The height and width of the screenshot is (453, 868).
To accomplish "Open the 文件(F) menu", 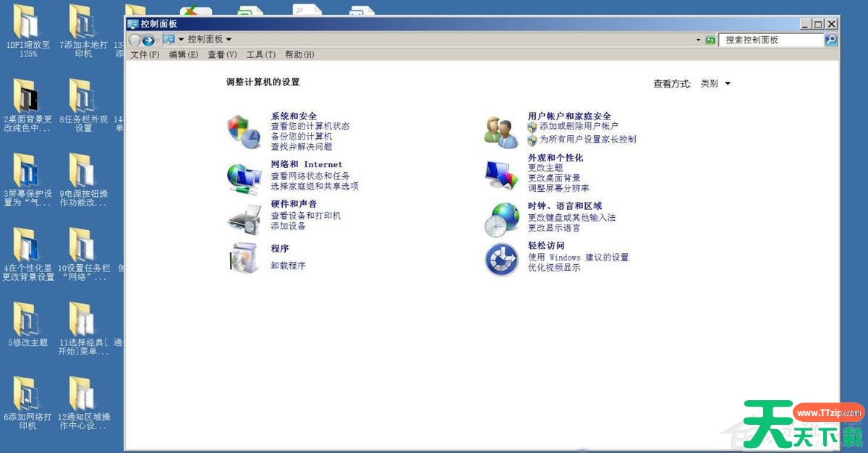I will point(145,54).
